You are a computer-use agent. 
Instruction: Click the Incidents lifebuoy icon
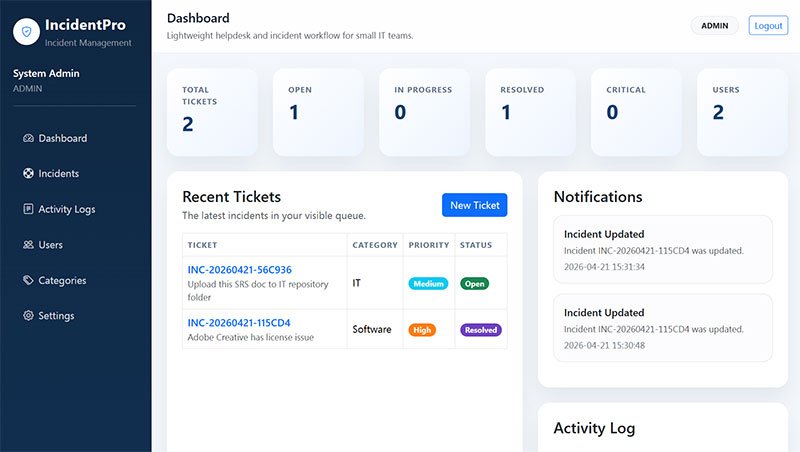[x=28, y=173]
